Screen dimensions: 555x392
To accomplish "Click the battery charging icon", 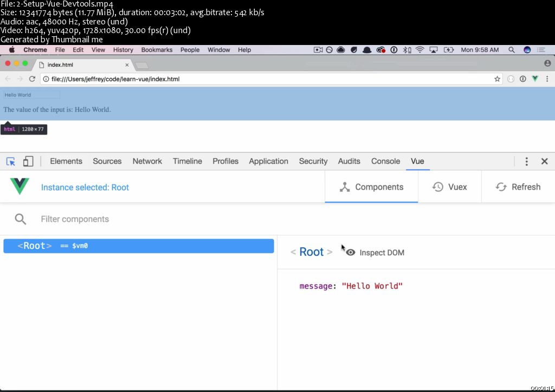I will click(x=448, y=50).
